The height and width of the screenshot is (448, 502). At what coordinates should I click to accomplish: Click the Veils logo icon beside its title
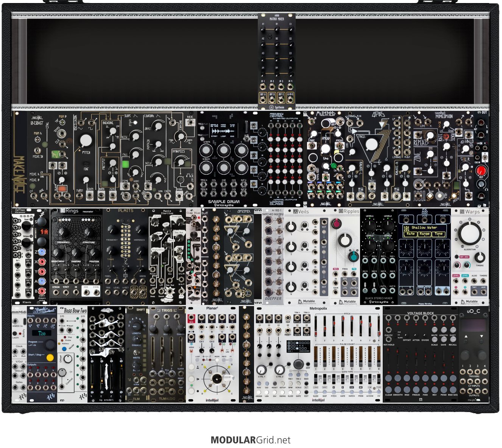click(x=295, y=212)
